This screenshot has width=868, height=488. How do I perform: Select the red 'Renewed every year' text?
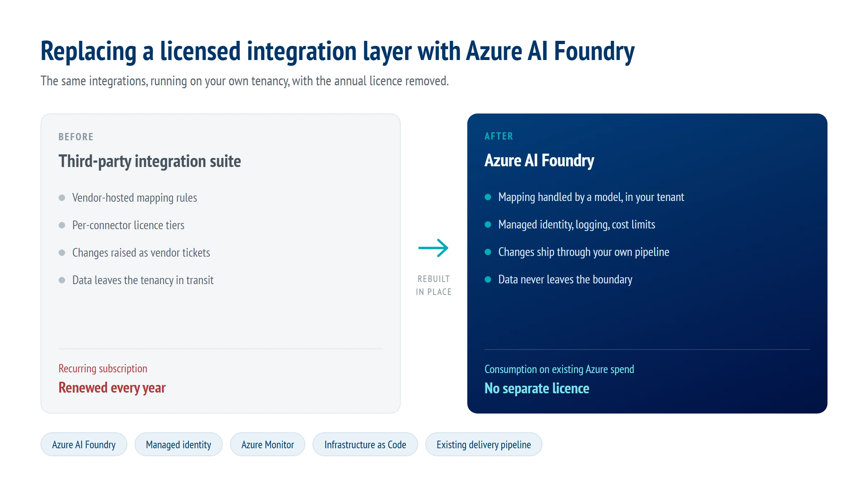click(x=112, y=388)
